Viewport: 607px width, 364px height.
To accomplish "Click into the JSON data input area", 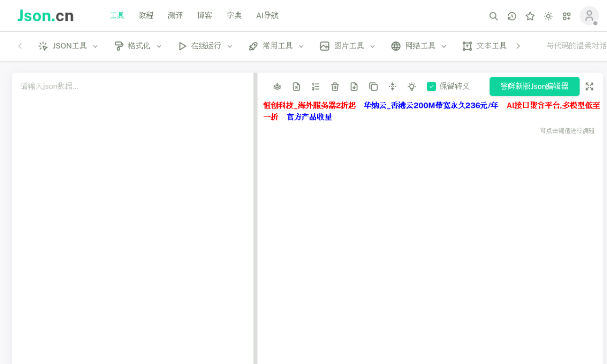I will pyautogui.click(x=133, y=190).
